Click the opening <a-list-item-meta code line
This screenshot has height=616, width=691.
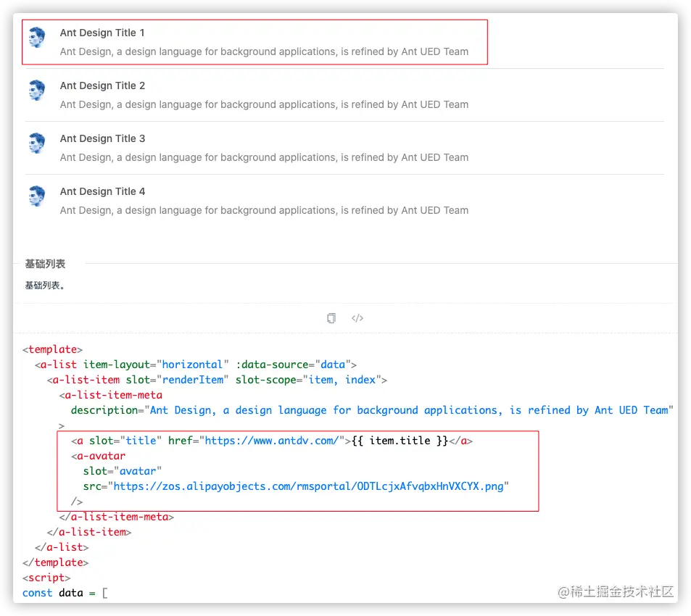click(111, 395)
